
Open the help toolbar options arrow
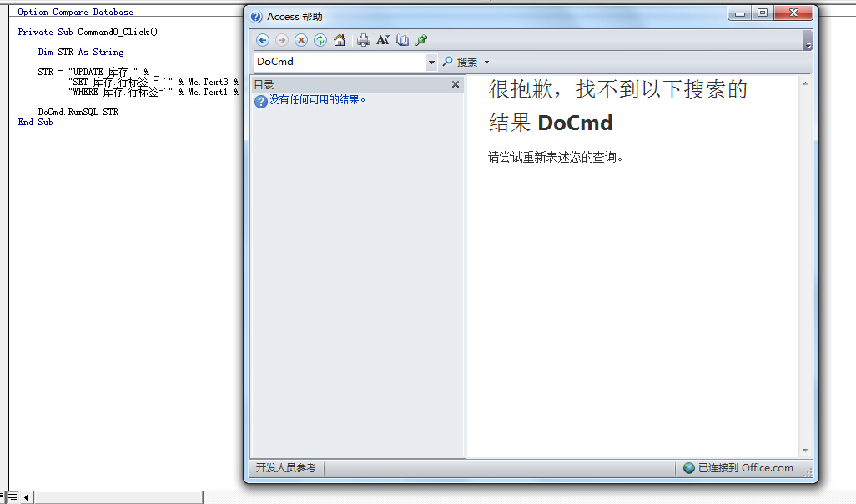click(x=808, y=41)
